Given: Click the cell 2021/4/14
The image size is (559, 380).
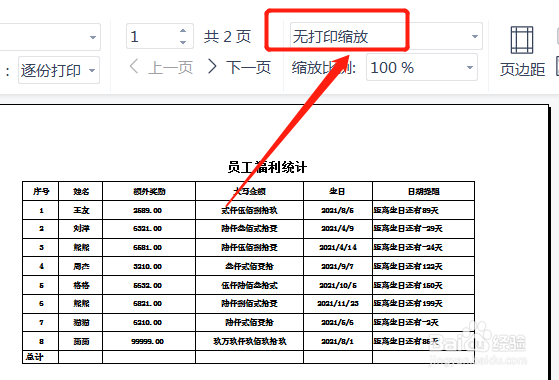Looking at the screenshot, I should 338,247.
